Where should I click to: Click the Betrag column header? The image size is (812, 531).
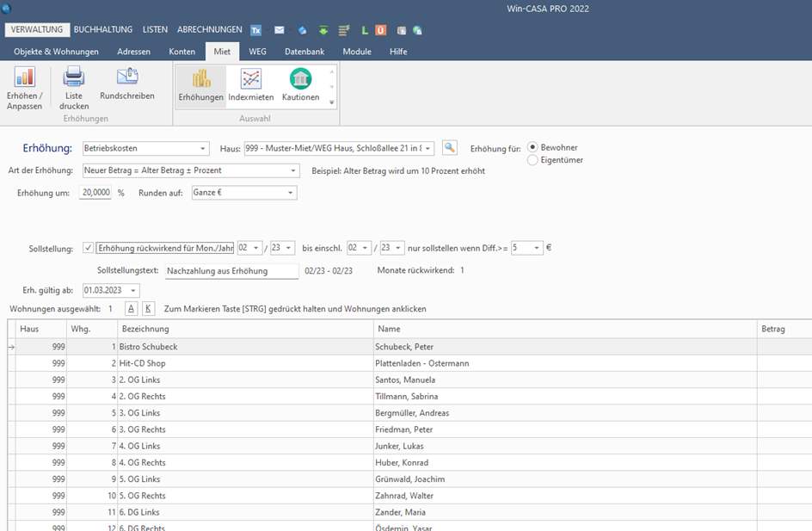tap(784, 329)
